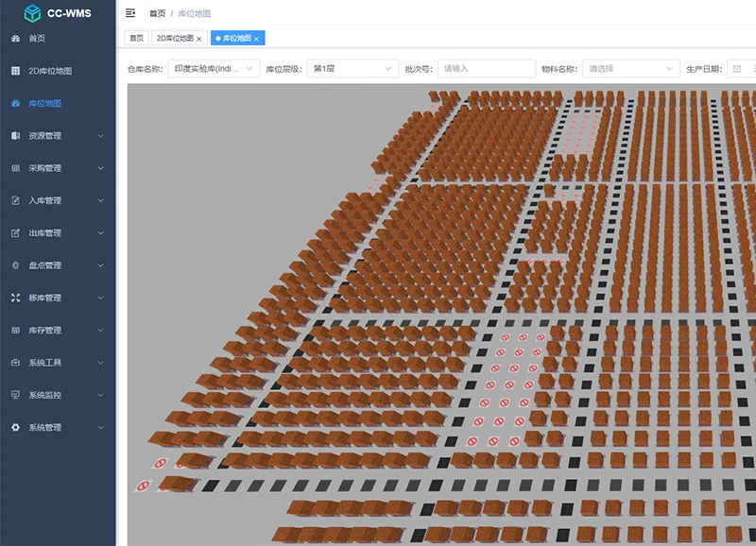The width and height of the screenshot is (756, 546).
Task: Toggle the sidebar collapse hamburger icon
Action: pos(130,13)
